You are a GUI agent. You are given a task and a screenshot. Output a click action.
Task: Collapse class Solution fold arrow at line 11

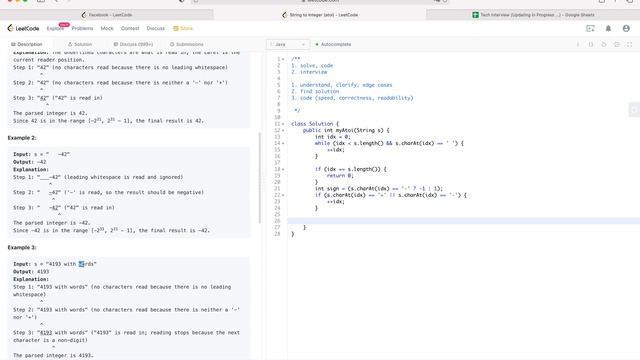pos(283,124)
